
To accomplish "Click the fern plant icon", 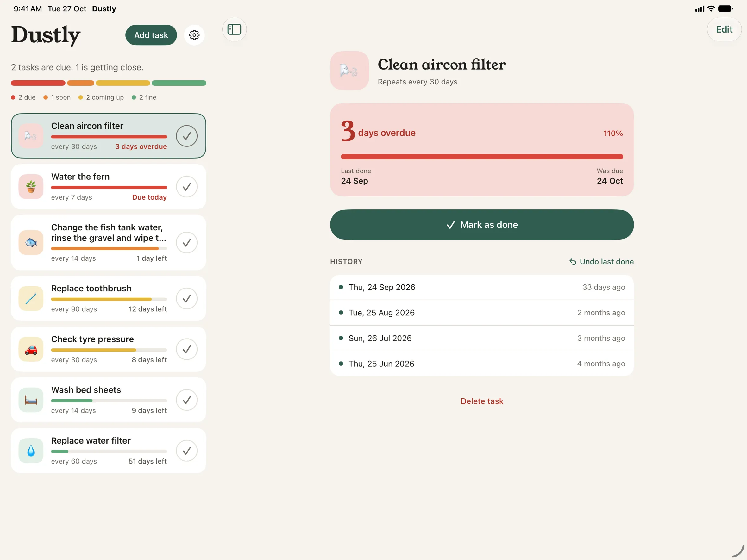I will pos(31,187).
